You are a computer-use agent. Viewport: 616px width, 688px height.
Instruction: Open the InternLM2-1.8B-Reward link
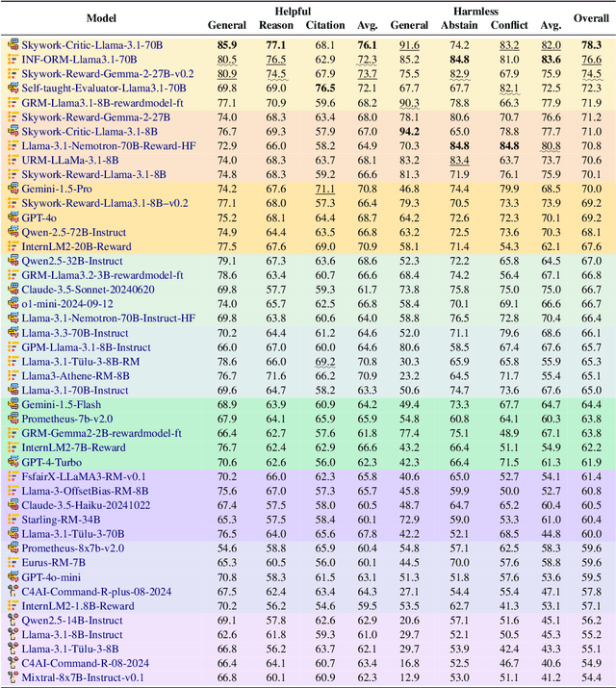(78, 606)
